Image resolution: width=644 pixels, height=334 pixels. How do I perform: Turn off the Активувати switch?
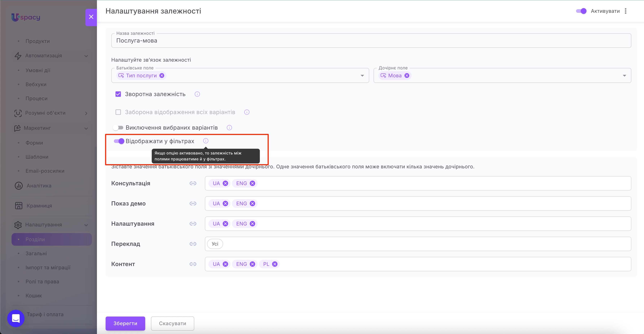pyautogui.click(x=581, y=11)
